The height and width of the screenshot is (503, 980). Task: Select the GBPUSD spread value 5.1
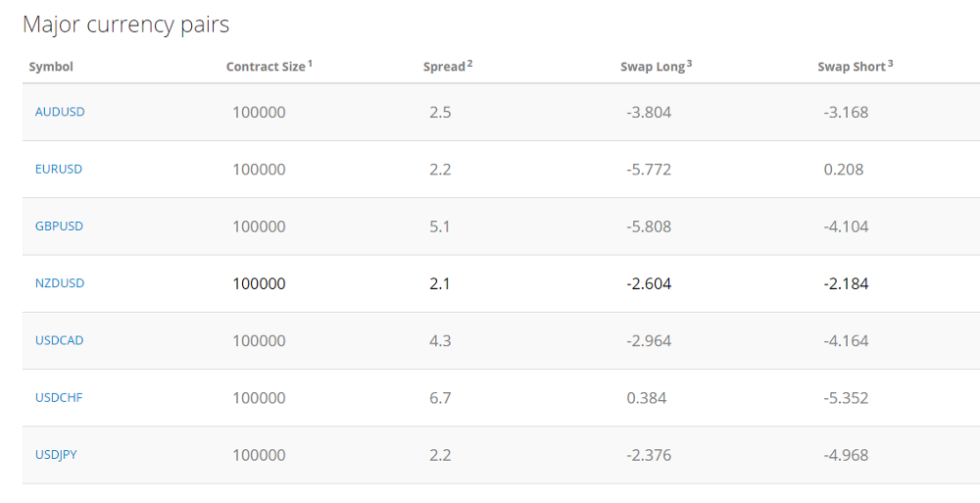click(x=439, y=226)
